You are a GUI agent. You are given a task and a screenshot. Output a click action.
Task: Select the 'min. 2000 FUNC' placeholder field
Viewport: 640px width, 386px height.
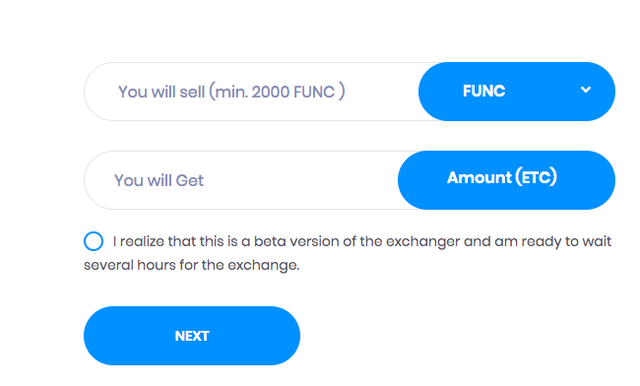(251, 91)
